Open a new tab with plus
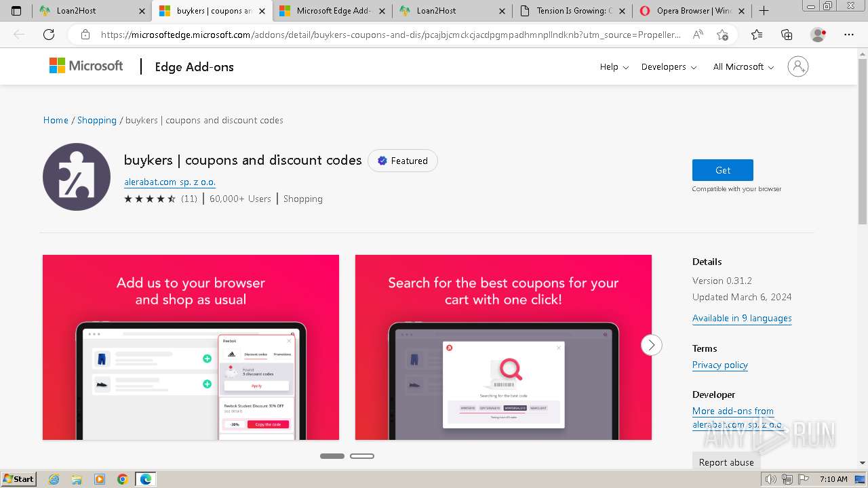Image resolution: width=868 pixels, height=488 pixels. (x=764, y=11)
